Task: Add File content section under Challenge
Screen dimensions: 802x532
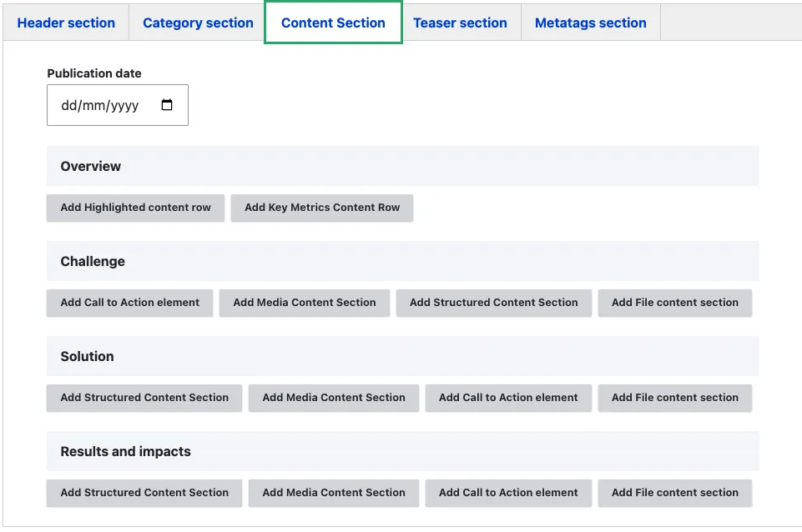Action: [x=675, y=303]
